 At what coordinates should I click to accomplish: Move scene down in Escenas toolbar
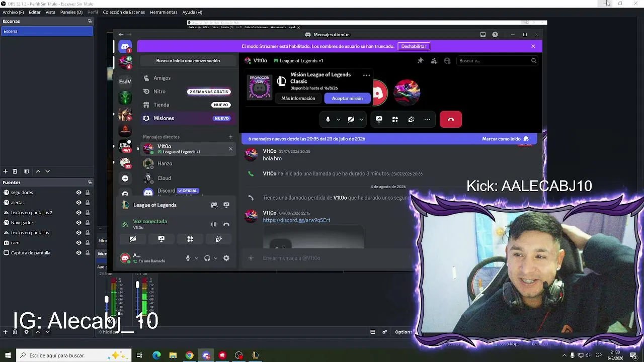tap(48, 171)
